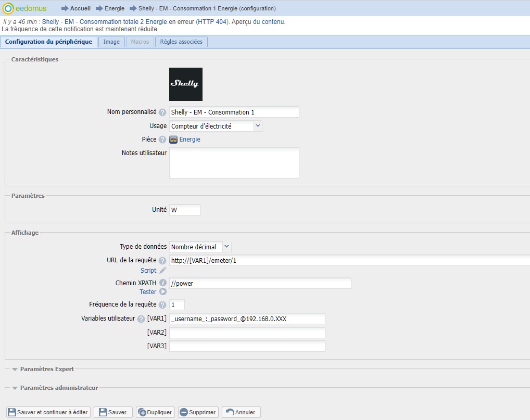Click the Energie room icon
This screenshot has width=530, height=420.
173,139
